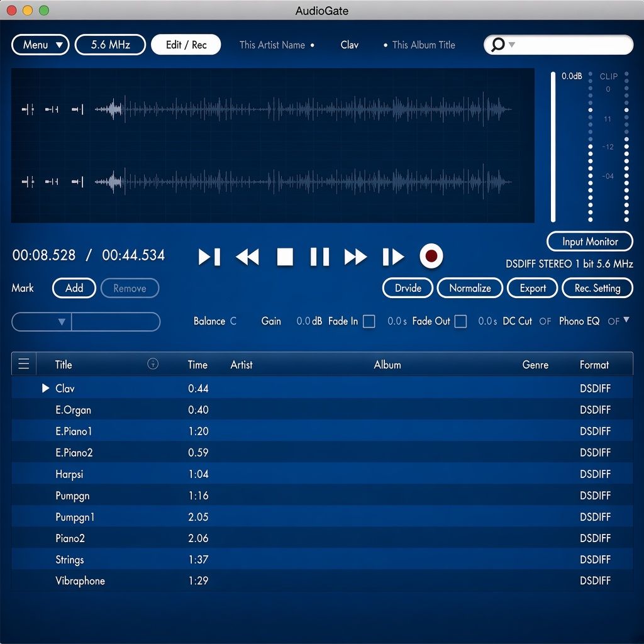The width and height of the screenshot is (644, 644).
Task: Open the playlist list icon in table header
Action: (24, 364)
